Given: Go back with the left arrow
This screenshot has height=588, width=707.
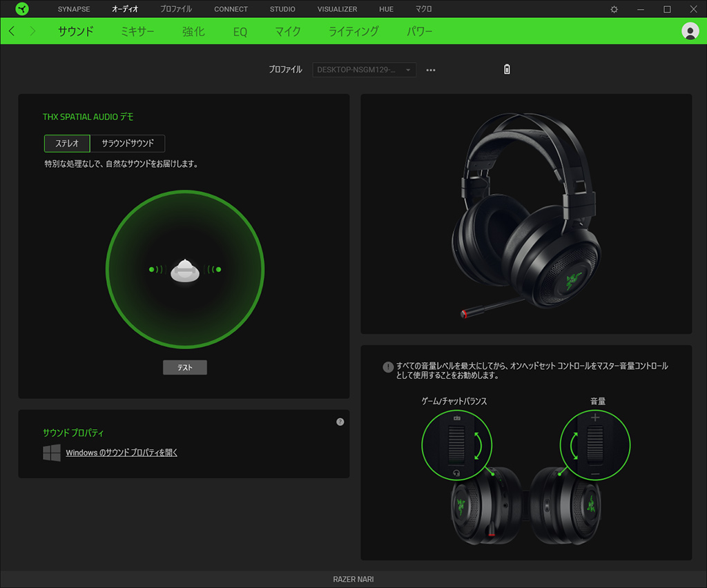Looking at the screenshot, I should coord(12,31).
